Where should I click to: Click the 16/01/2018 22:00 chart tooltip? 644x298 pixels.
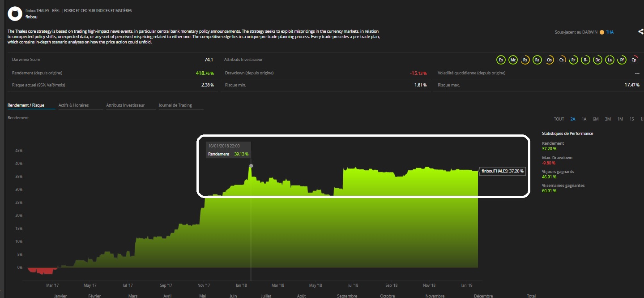[x=228, y=150]
